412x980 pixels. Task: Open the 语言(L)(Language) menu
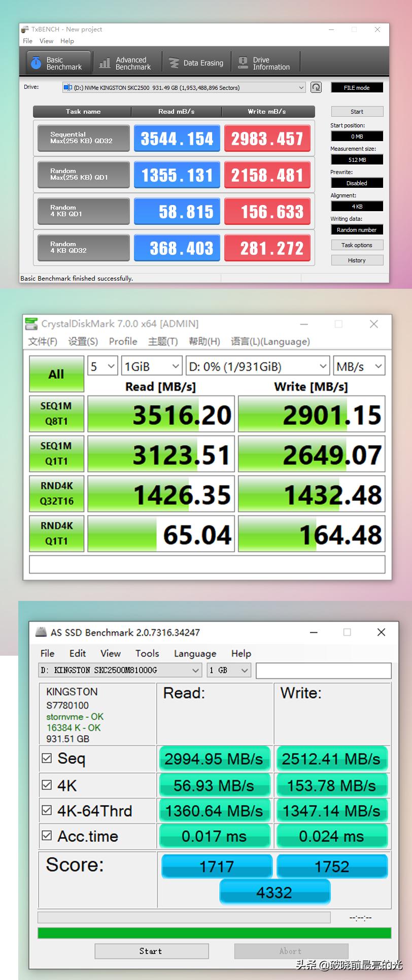tap(270, 342)
